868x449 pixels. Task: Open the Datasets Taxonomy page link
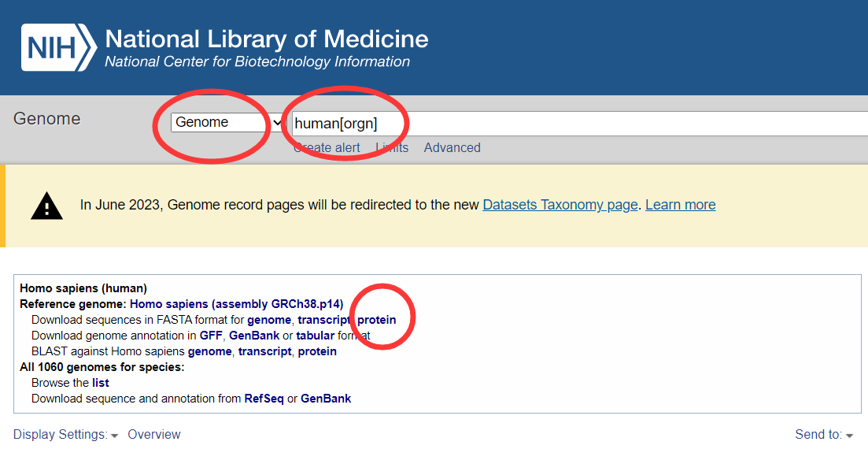(x=560, y=205)
